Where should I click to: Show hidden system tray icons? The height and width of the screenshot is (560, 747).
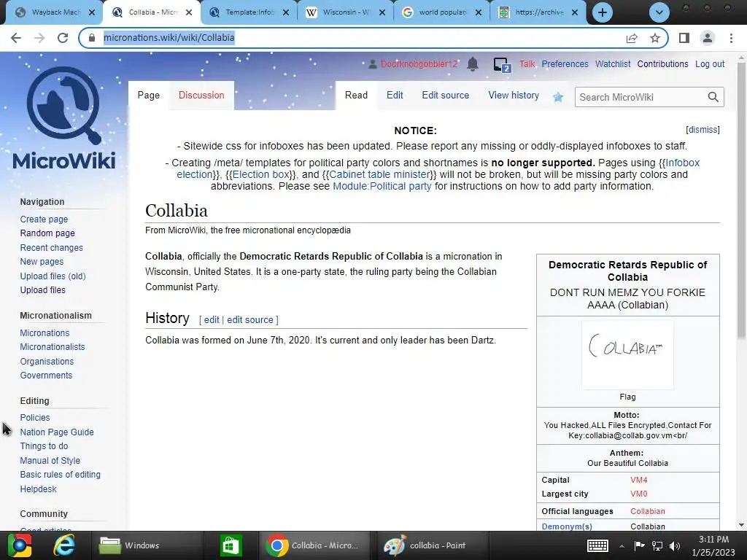[x=622, y=545]
